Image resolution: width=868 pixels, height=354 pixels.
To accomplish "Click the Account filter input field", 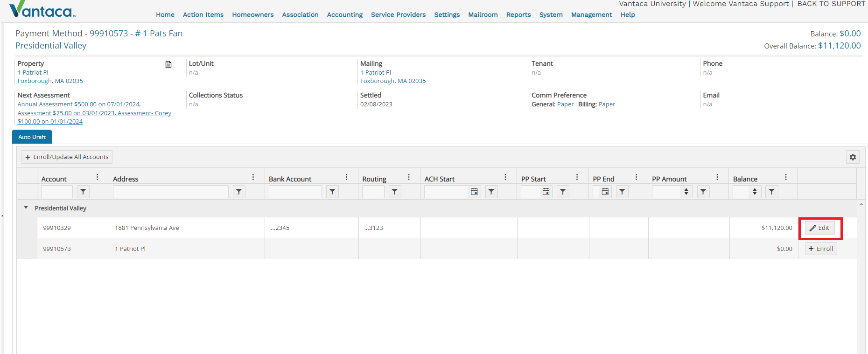I will (57, 192).
